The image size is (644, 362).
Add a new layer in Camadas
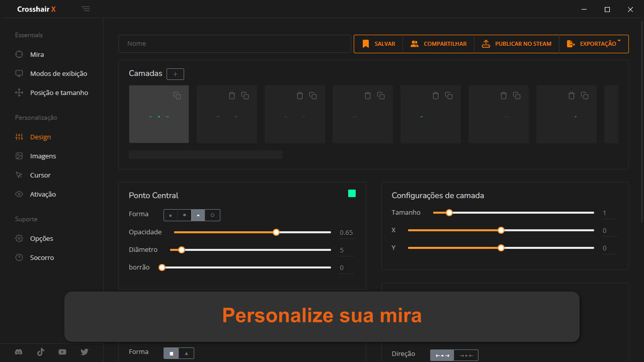(x=175, y=74)
